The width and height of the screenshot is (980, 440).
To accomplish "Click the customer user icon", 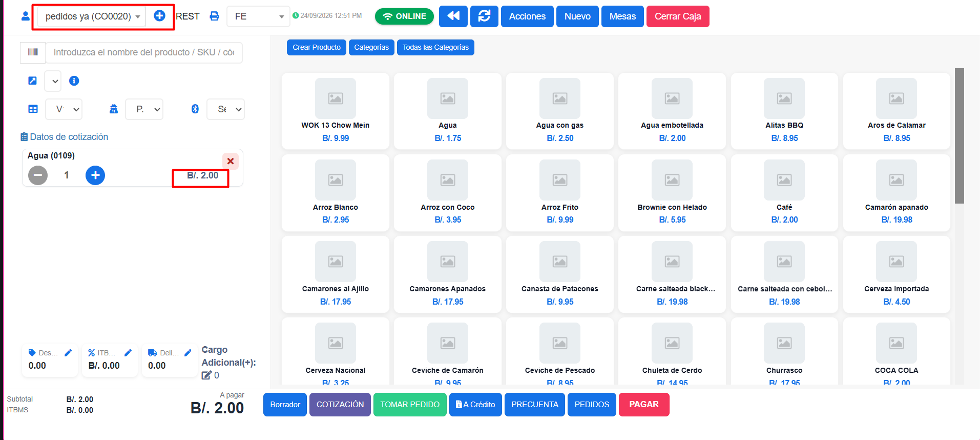I will pyautogui.click(x=25, y=16).
